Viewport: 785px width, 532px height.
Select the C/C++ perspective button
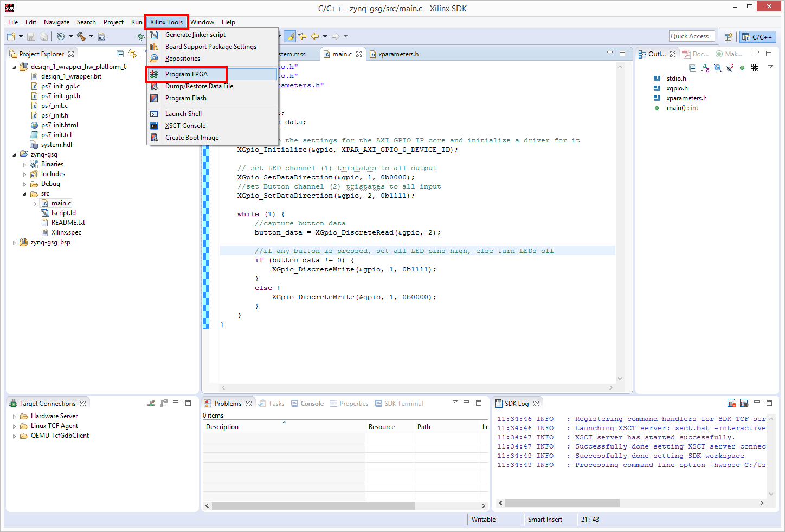tap(758, 37)
